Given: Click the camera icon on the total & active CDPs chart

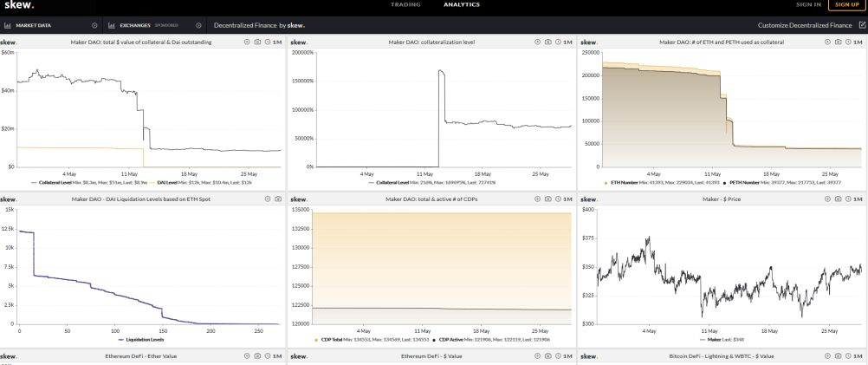Looking at the screenshot, I should coord(548,199).
